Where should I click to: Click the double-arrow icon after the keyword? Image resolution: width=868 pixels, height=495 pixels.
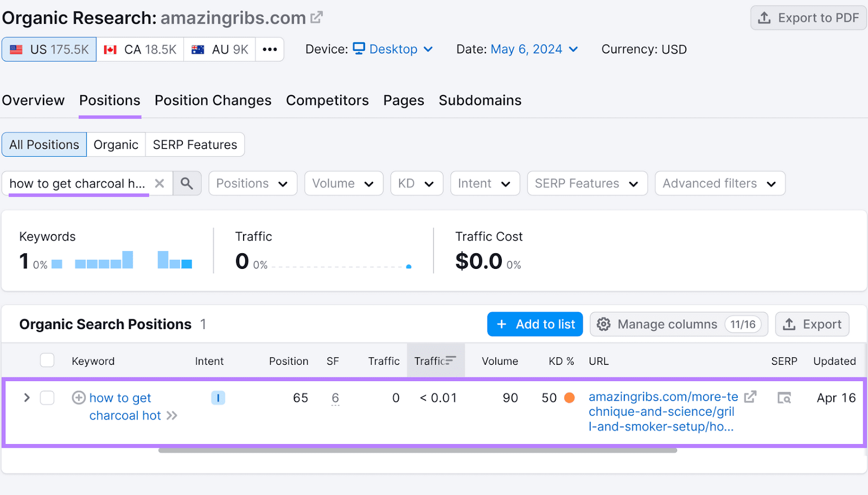click(173, 415)
